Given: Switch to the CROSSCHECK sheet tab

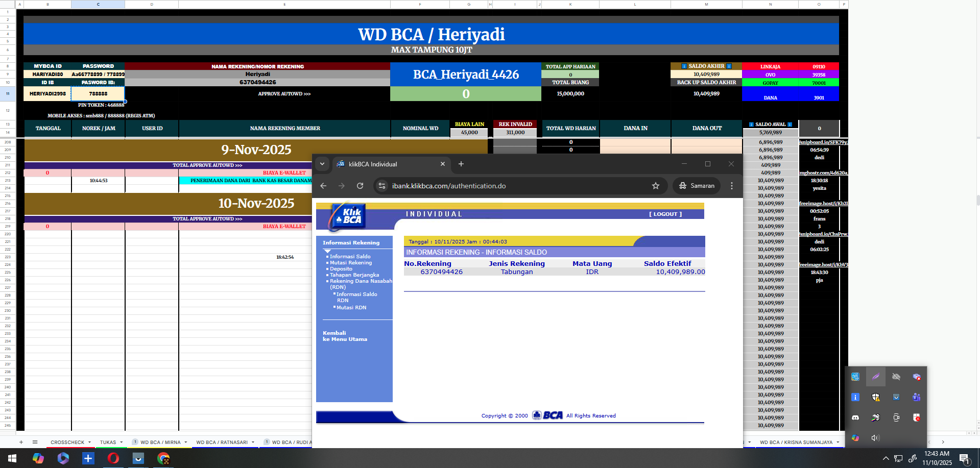Looking at the screenshot, I should click(x=67, y=442).
